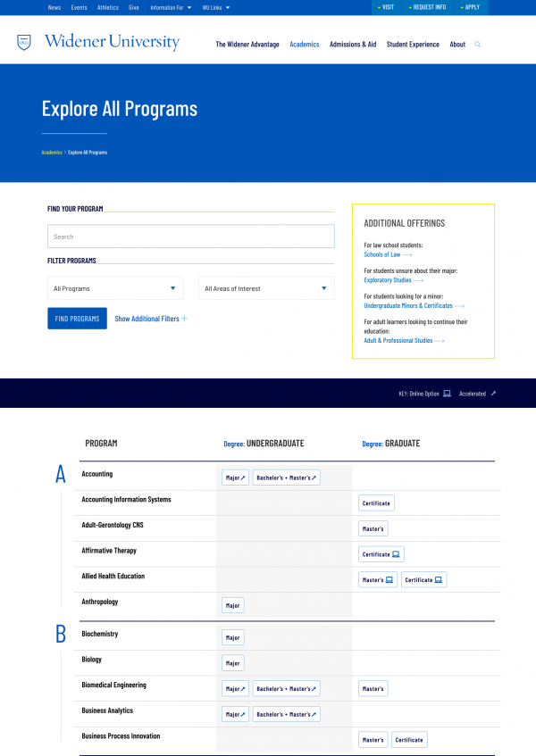Select Accounting Bachelor's + Master's button
Screen dimensions: 536x756
(x=286, y=478)
